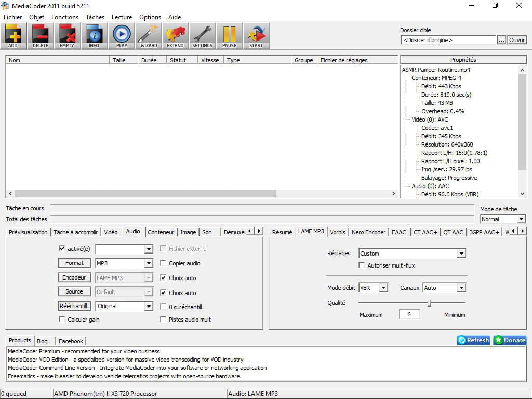532x399 pixels.
Task: Click the properties vertical scrollbar
Action: point(522,122)
